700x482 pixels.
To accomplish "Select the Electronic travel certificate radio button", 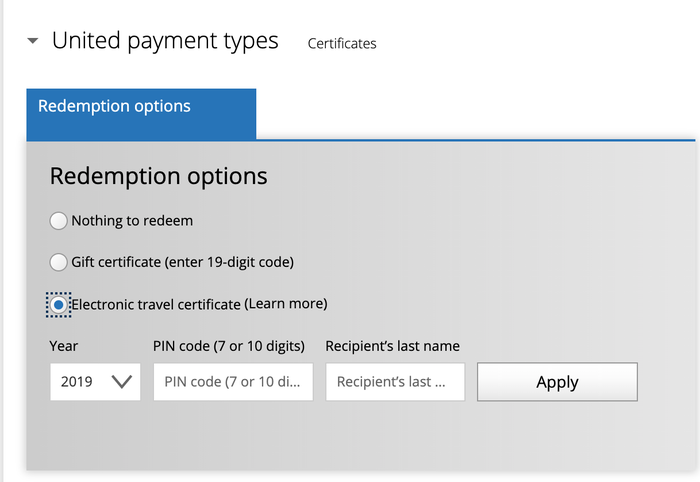I will point(58,305).
